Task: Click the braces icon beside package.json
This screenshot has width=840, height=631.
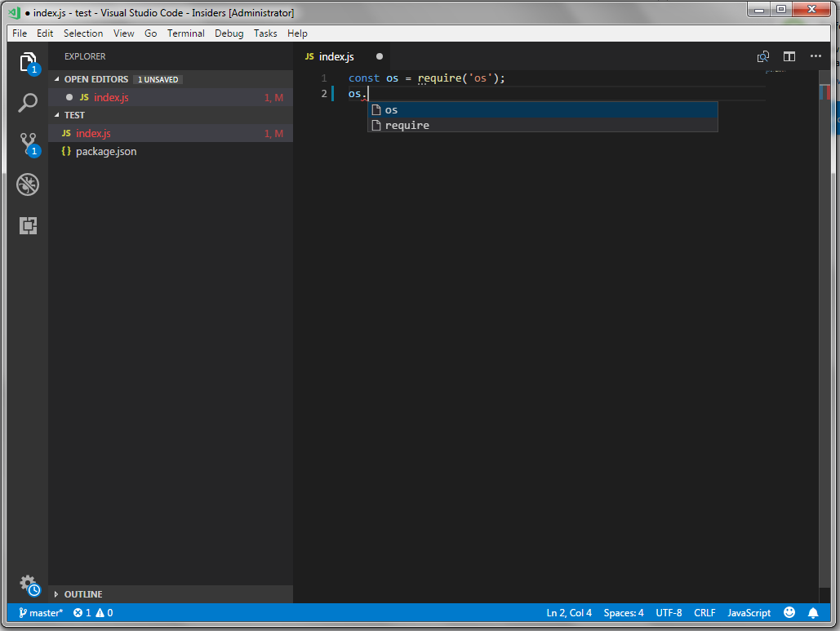Action: [x=66, y=152]
